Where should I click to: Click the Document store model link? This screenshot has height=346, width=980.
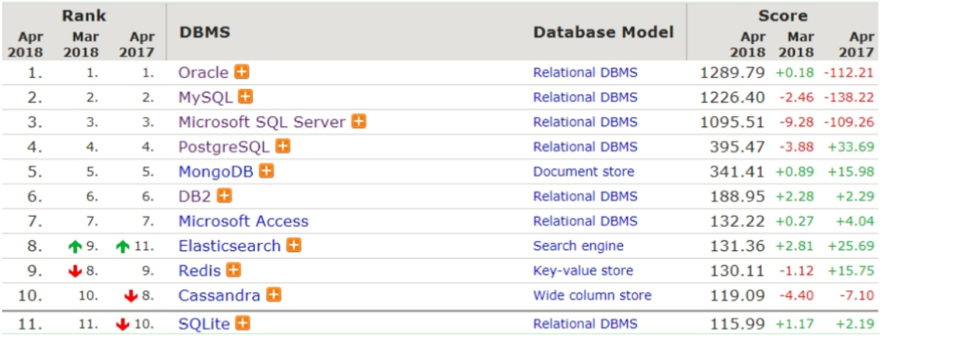(583, 171)
